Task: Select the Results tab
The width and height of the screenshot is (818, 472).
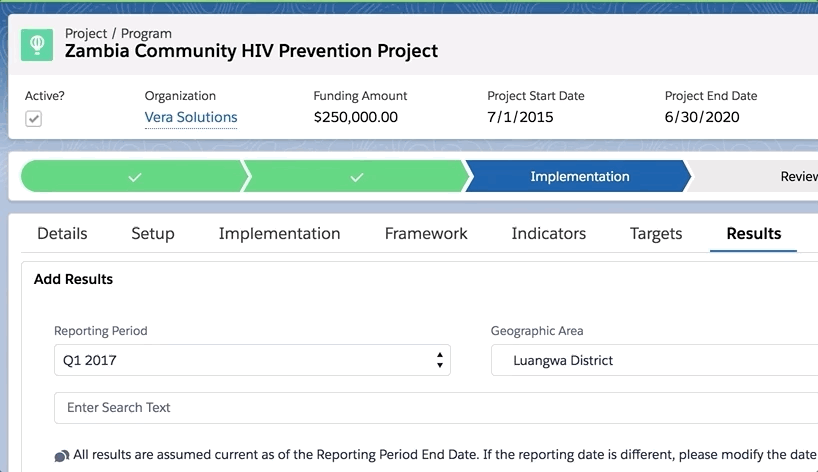Action: [754, 234]
